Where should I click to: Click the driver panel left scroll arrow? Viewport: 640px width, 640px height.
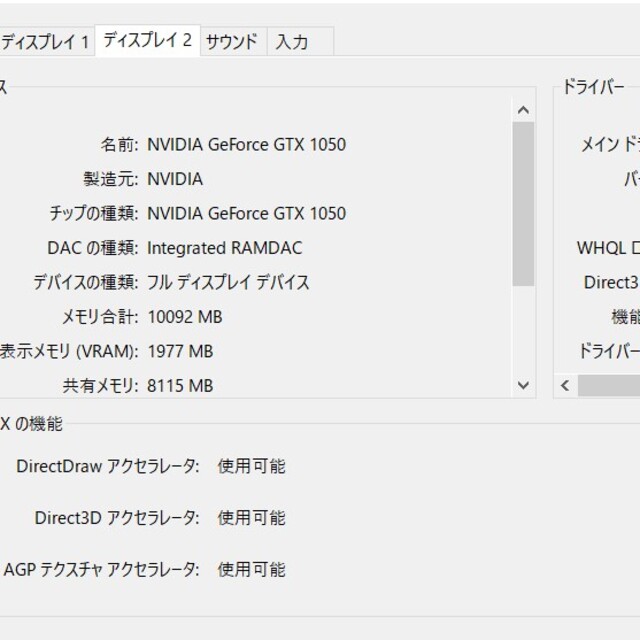point(565,385)
